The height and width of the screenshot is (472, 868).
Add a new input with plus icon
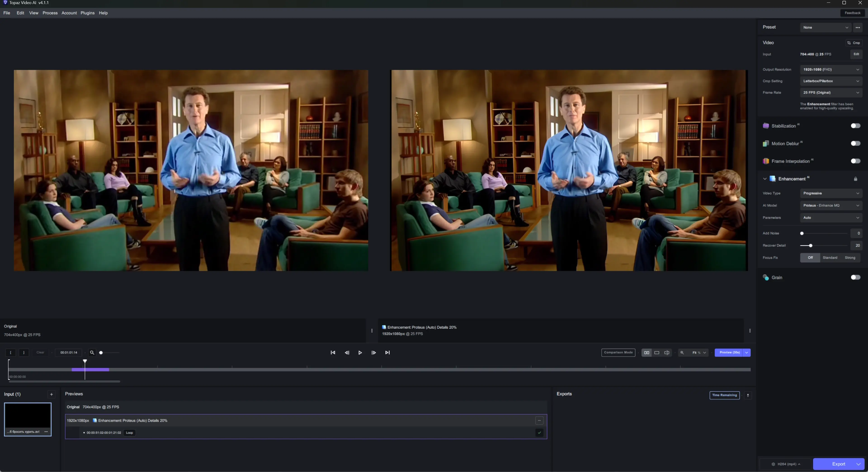[51, 394]
